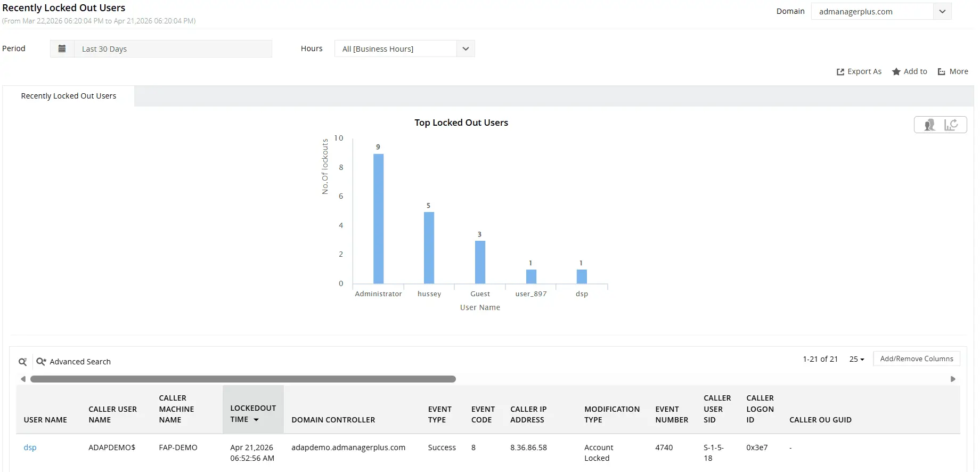Click the Last 30 Days period field
Screen dimensions: 980x472
(173, 48)
